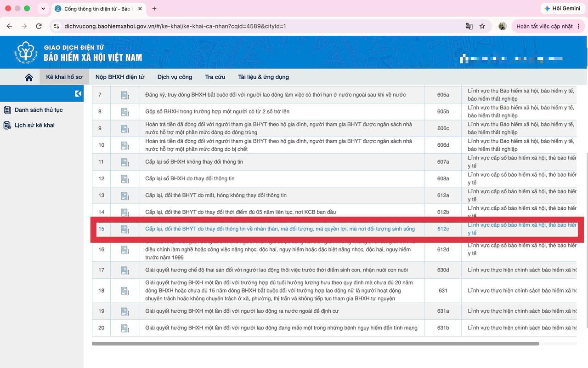
Task: Click the form icon in row 20
Action: (x=125, y=328)
